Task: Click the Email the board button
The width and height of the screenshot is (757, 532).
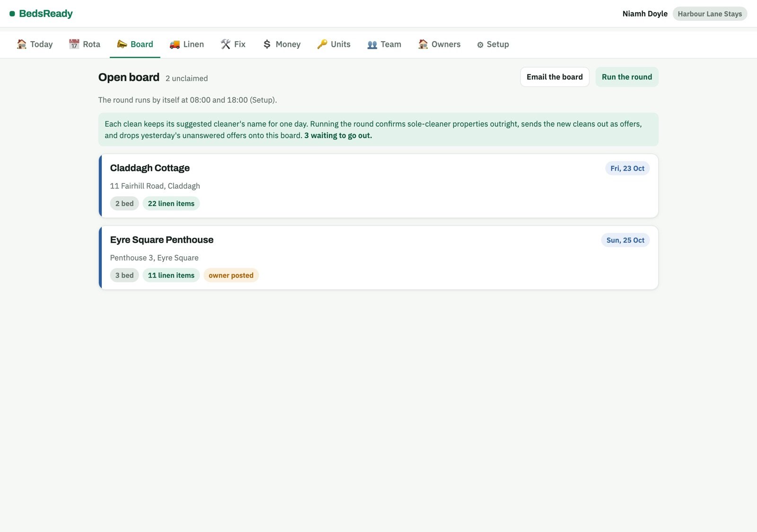Action: [555, 77]
